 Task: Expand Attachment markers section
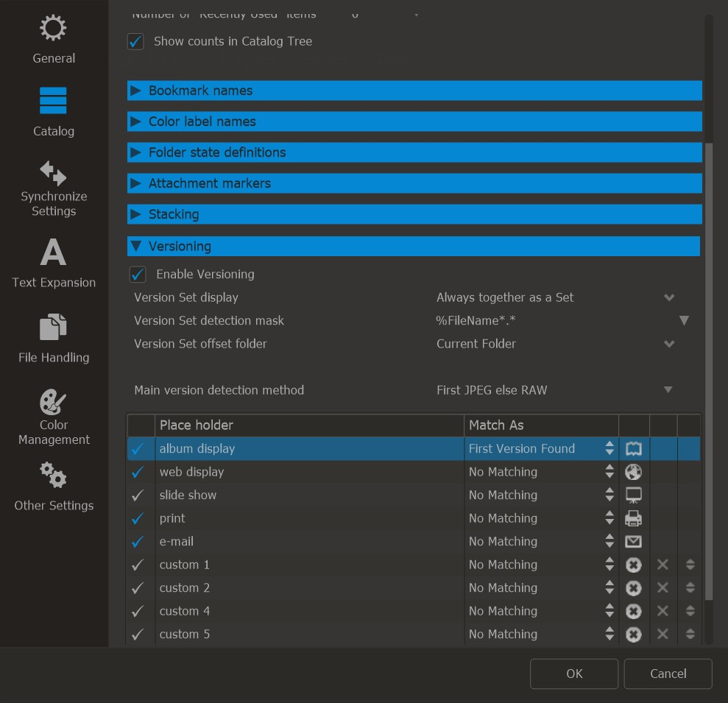coord(414,183)
